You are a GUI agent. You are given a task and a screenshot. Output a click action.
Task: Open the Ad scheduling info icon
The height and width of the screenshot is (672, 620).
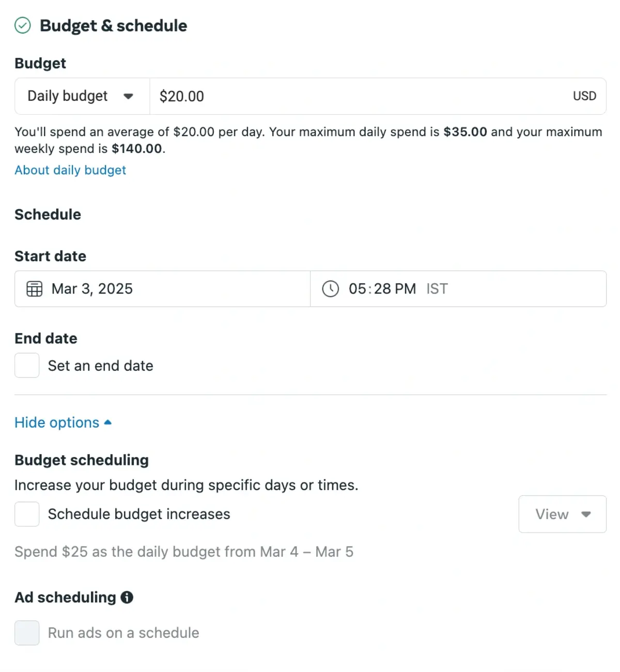(x=127, y=598)
